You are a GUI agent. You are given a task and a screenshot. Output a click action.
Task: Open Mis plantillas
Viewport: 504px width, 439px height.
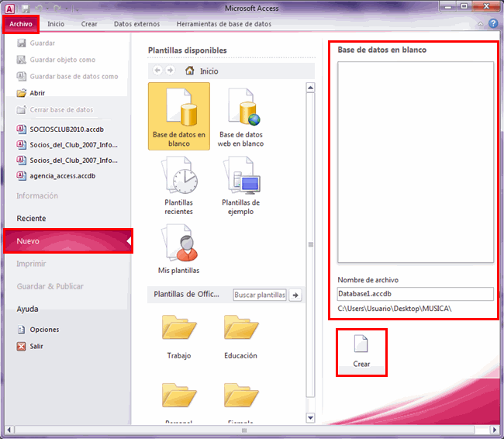tap(178, 249)
